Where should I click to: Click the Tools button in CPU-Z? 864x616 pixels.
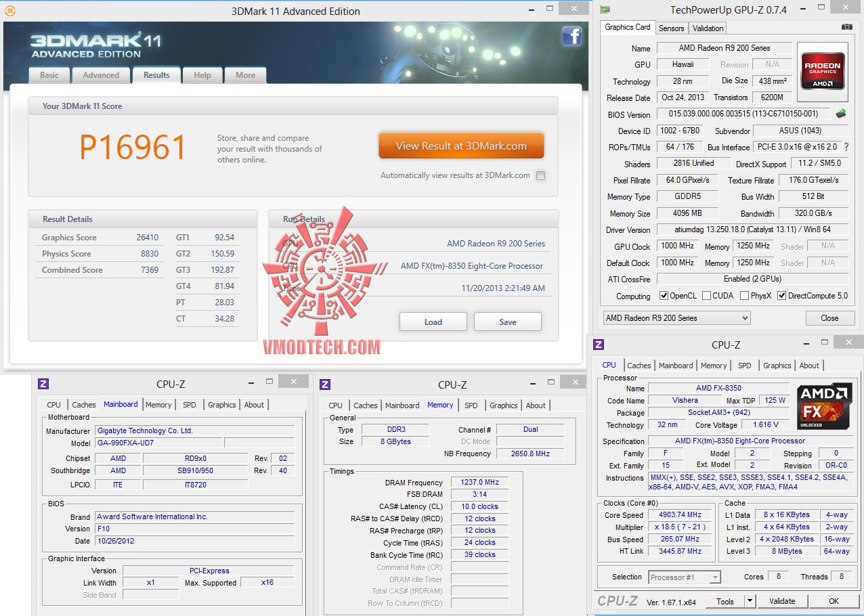725,601
